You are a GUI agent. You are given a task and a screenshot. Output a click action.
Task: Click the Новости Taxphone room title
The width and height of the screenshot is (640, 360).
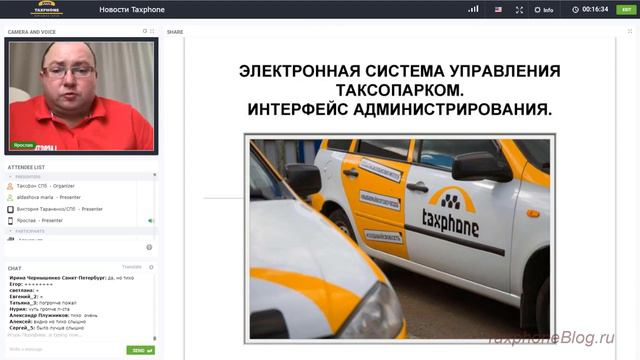pyautogui.click(x=132, y=9)
